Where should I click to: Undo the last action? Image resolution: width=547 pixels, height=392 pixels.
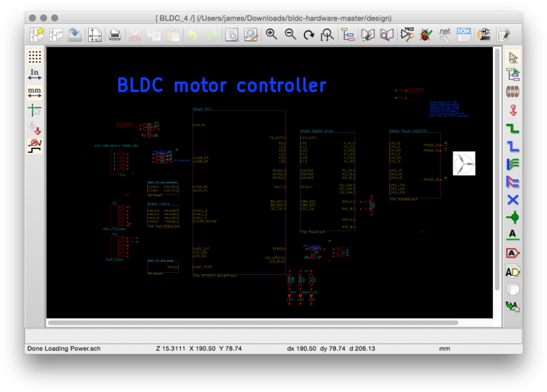coord(193,34)
